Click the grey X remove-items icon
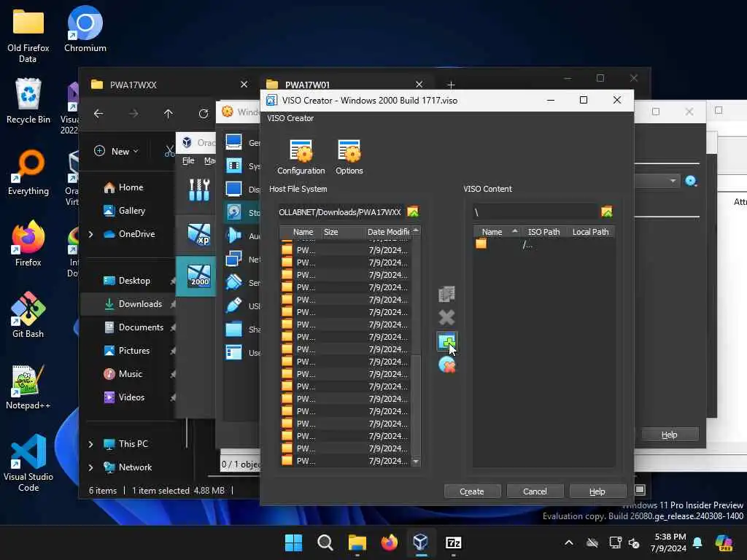 tap(446, 317)
